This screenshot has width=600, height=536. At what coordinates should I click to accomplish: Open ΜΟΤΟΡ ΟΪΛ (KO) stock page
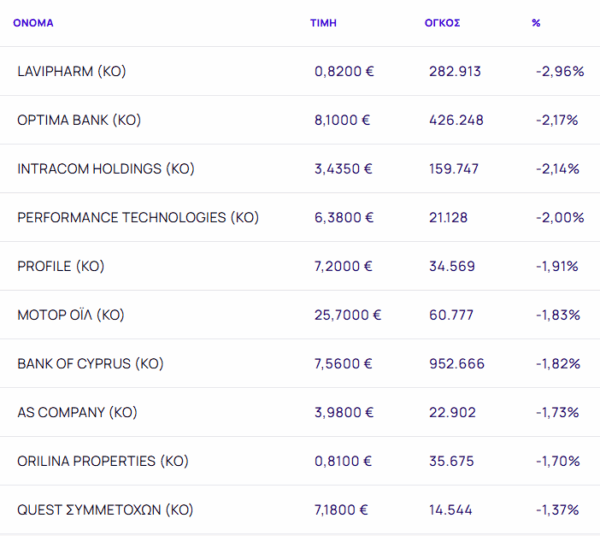[70, 315]
